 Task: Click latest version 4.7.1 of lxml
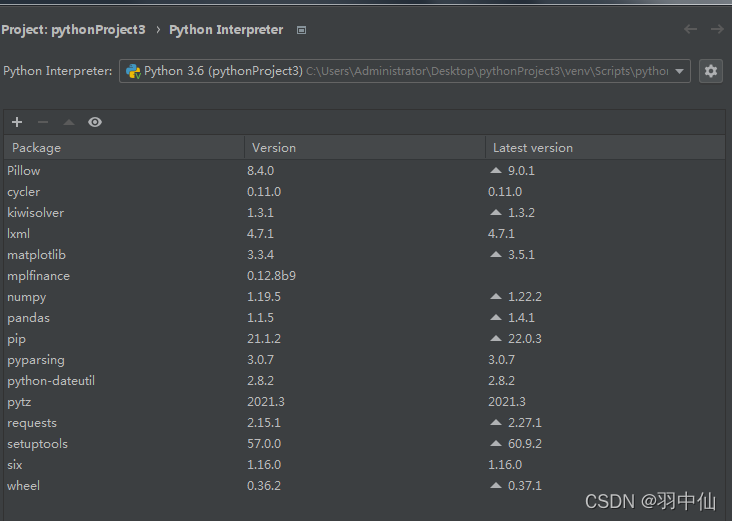(x=501, y=234)
